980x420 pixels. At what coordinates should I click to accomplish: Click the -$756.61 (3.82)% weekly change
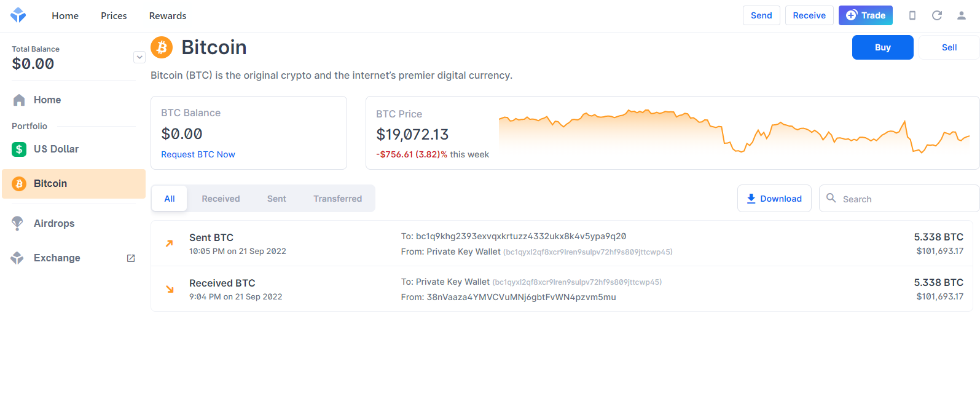(x=412, y=154)
